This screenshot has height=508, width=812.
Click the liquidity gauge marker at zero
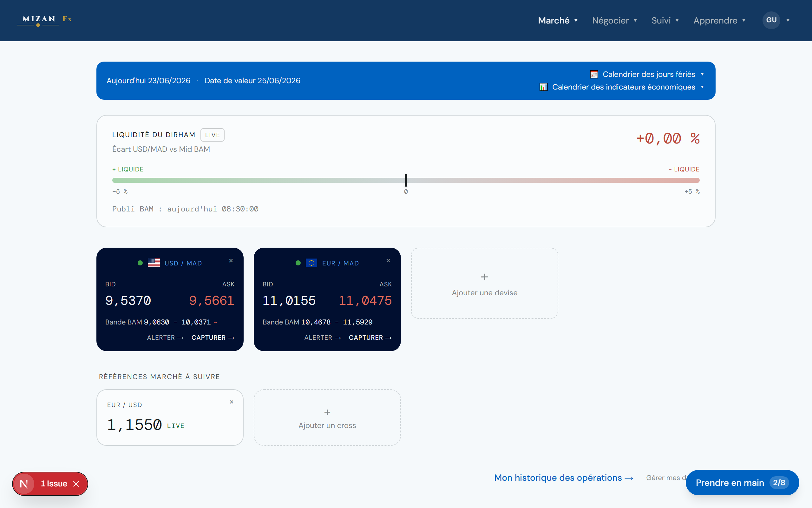click(406, 180)
